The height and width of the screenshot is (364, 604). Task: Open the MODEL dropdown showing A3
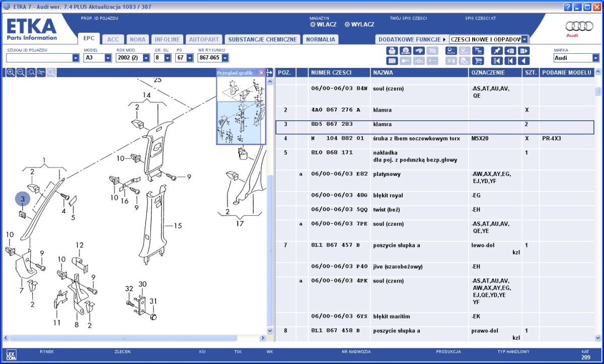[108, 58]
